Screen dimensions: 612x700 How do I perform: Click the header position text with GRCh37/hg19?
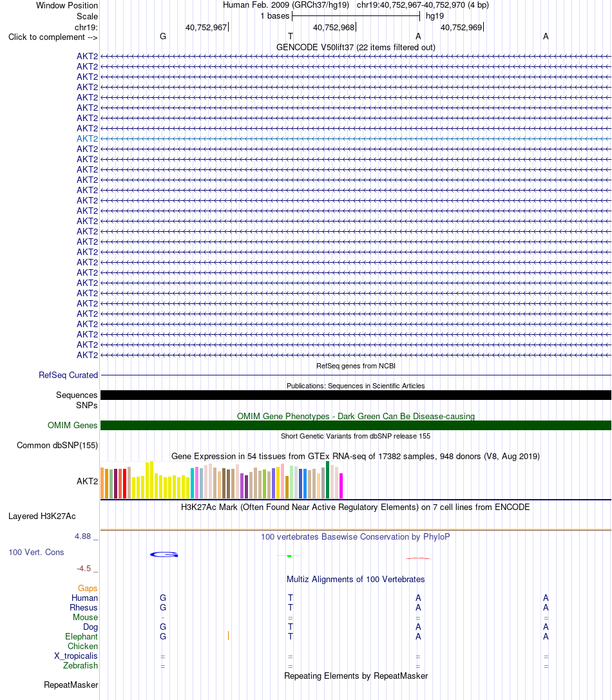pyautogui.click(x=356, y=5)
